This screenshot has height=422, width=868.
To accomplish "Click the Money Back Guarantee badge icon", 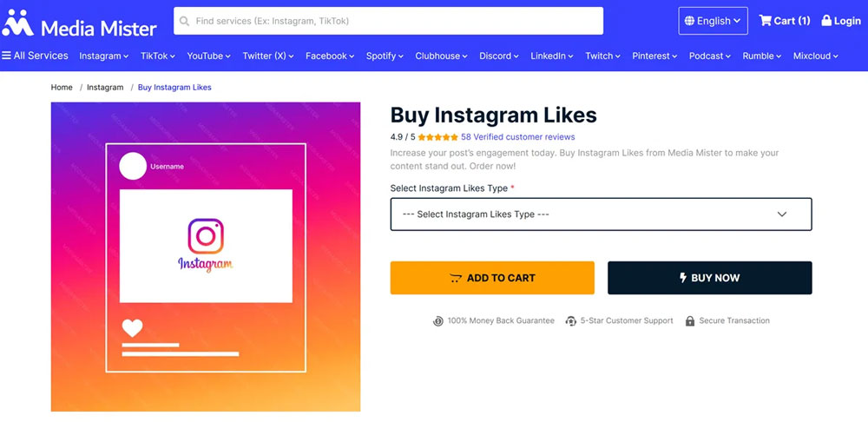I will (438, 321).
